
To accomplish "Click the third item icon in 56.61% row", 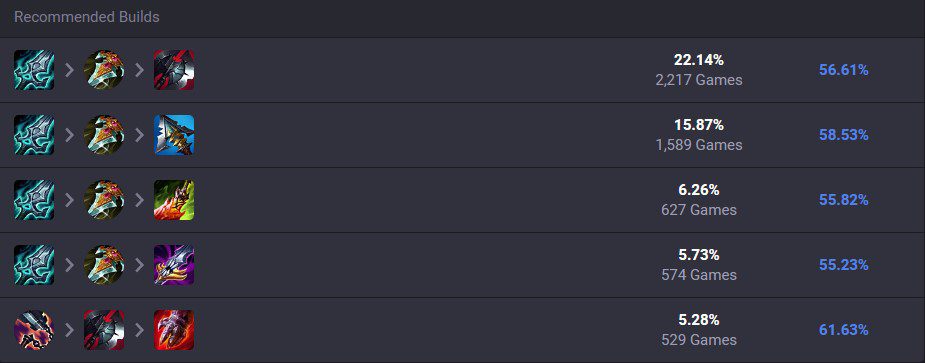I will click(174, 70).
